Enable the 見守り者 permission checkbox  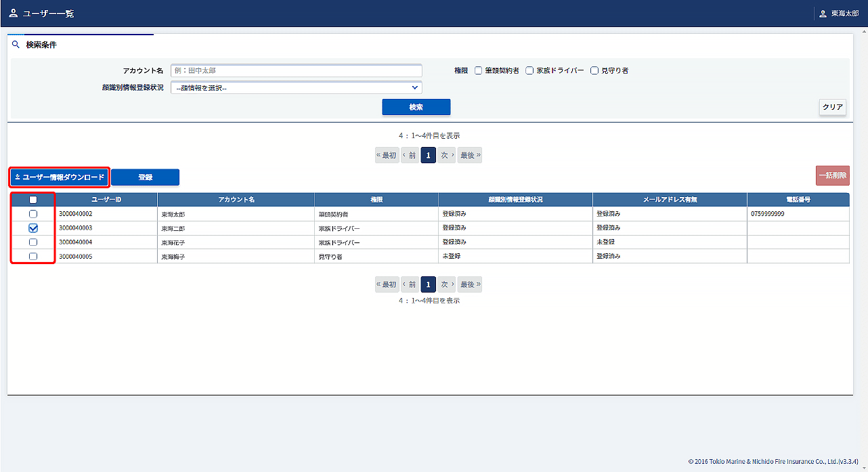[594, 70]
